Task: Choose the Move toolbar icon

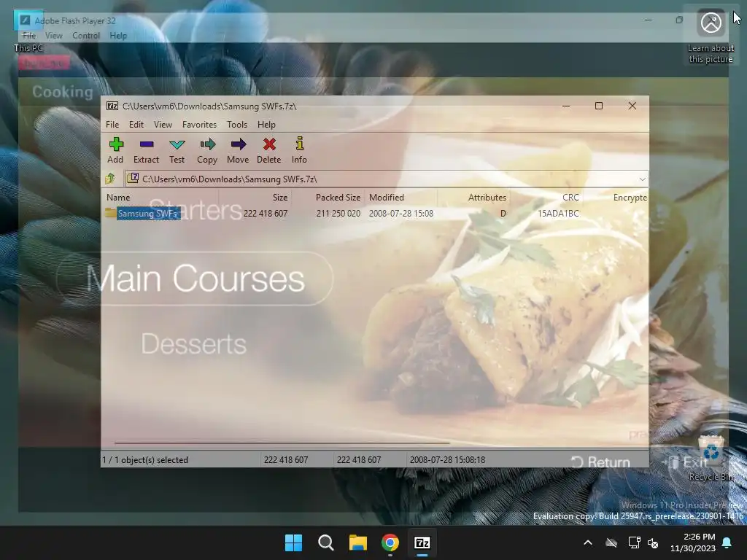Action: (238, 150)
